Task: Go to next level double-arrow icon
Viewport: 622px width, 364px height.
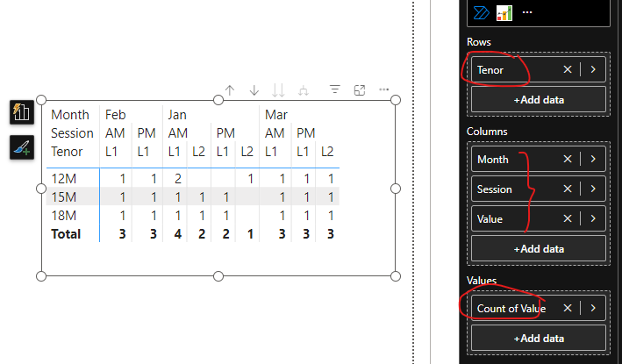Action: click(278, 90)
